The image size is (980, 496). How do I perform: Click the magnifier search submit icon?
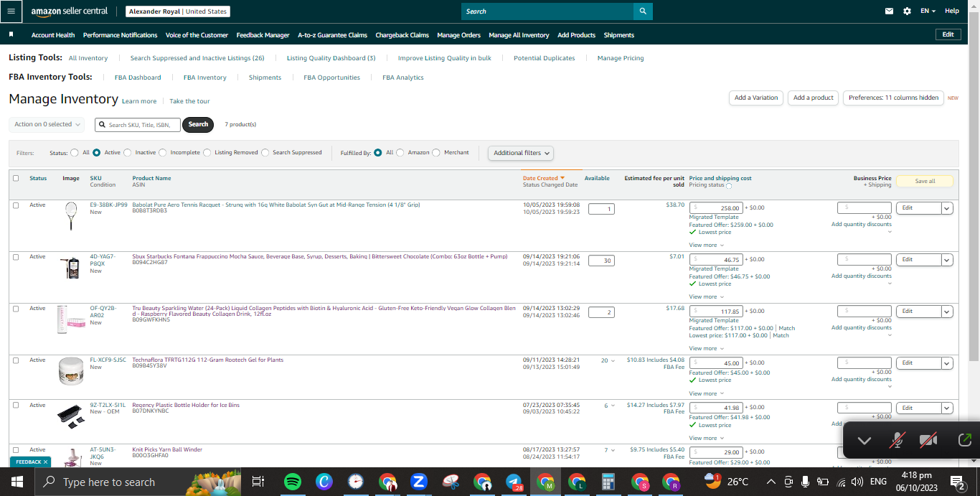click(643, 11)
